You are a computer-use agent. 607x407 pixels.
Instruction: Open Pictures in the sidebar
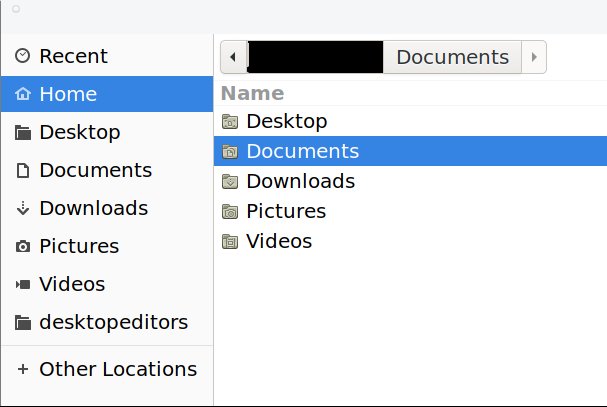tap(107, 246)
